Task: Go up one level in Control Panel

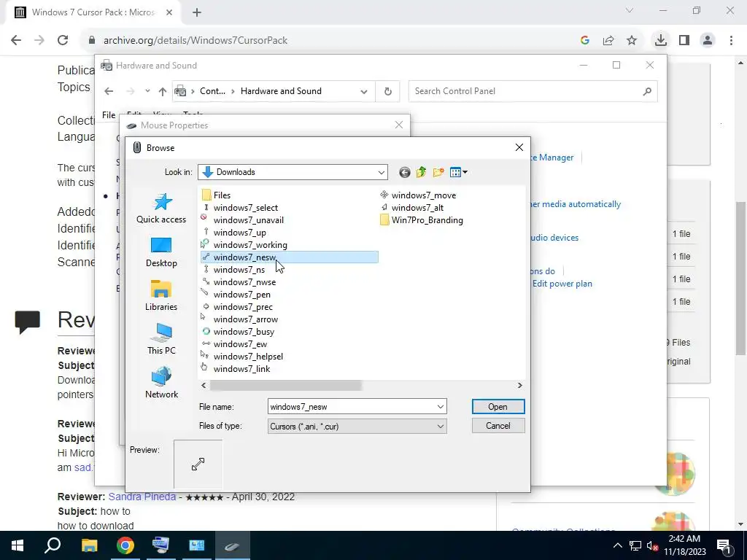Action: tap(163, 91)
